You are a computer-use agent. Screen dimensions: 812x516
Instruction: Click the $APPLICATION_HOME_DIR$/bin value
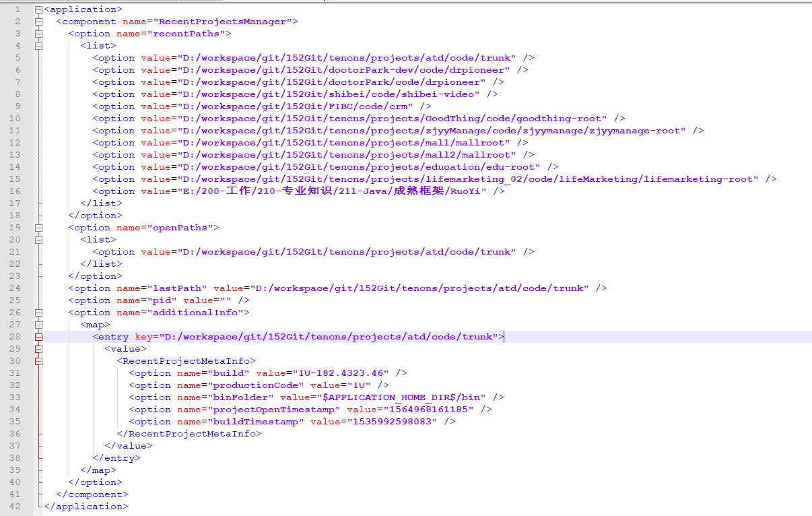click(409, 397)
